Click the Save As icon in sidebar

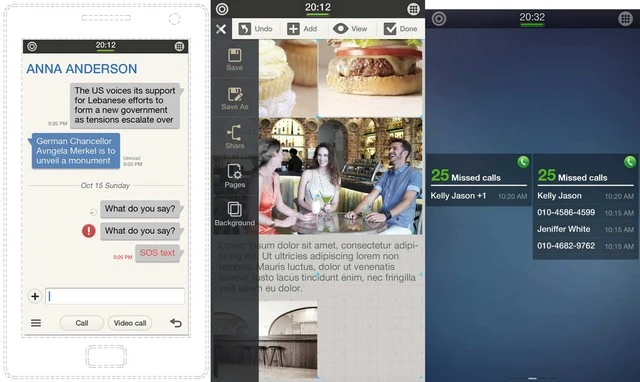[235, 98]
